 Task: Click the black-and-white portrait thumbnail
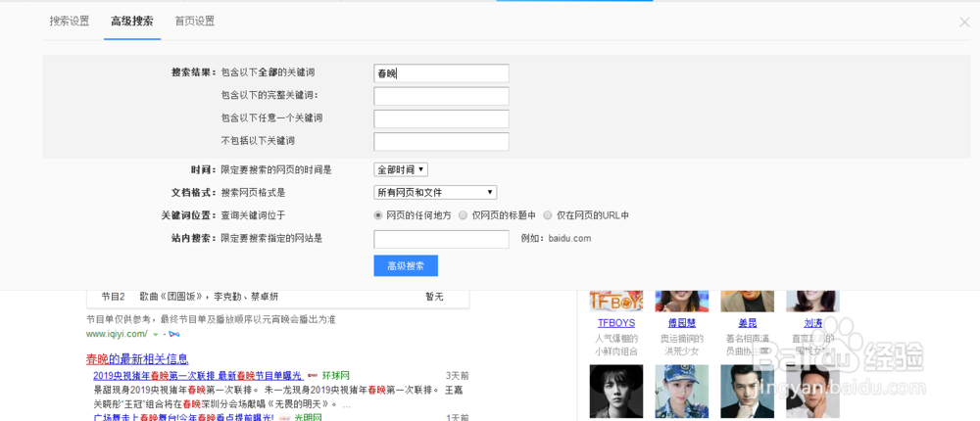tap(616, 392)
